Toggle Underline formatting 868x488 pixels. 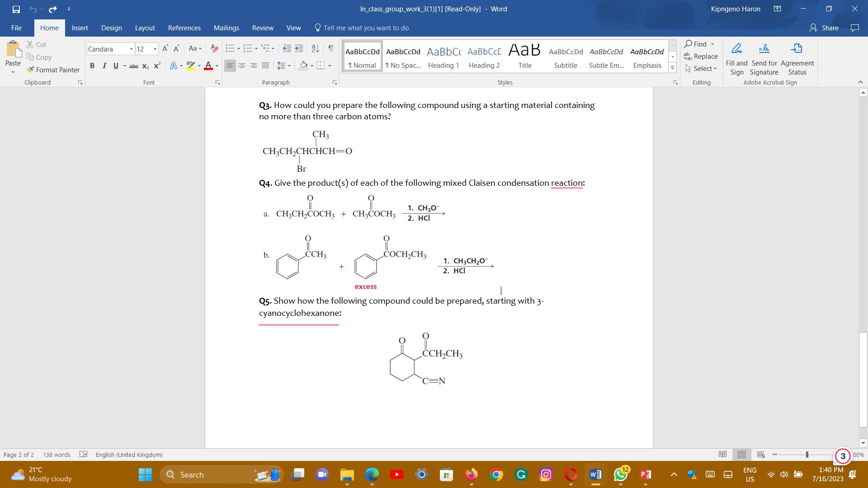pos(116,66)
